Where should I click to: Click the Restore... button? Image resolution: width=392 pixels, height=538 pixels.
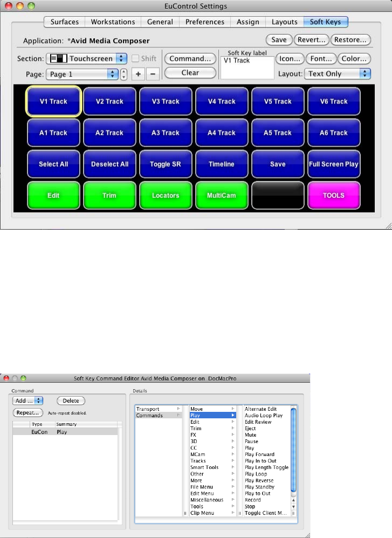coord(350,40)
